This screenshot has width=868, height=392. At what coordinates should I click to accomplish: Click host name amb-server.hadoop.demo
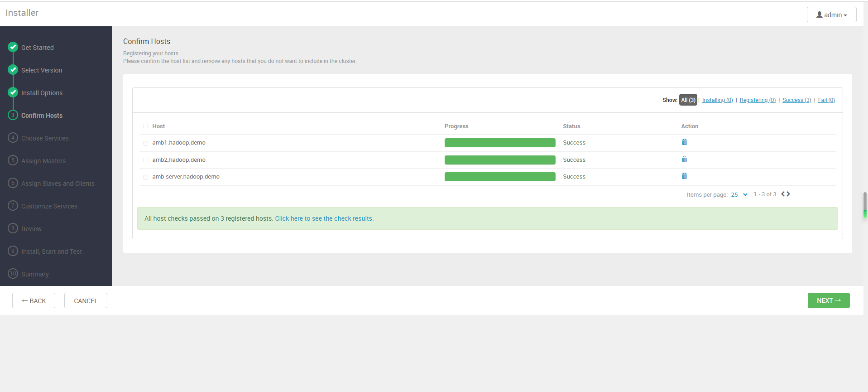[186, 177]
